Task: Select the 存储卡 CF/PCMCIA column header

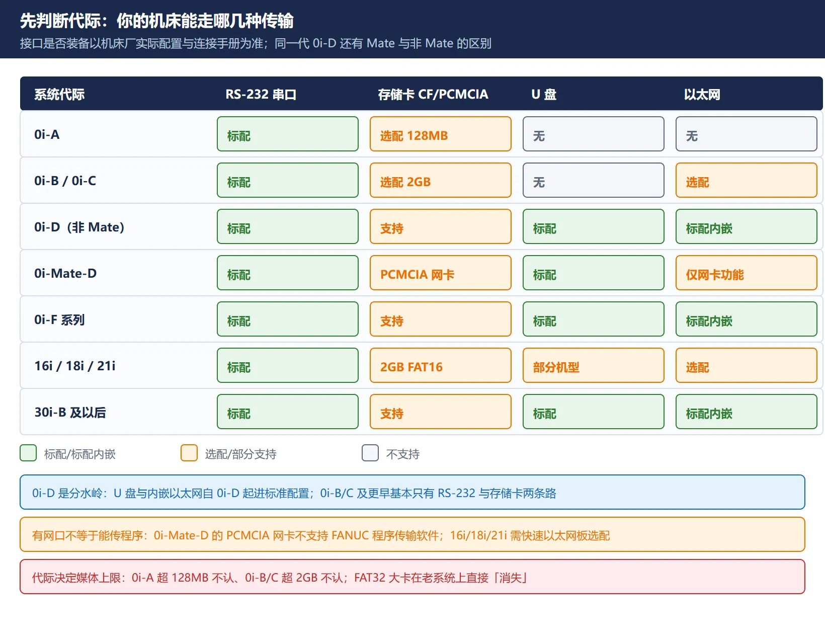Action: (433, 94)
